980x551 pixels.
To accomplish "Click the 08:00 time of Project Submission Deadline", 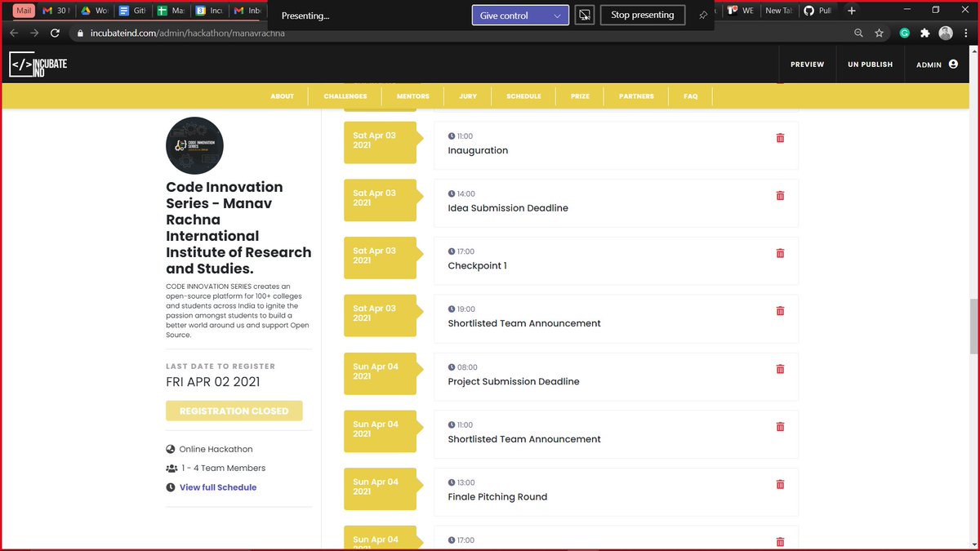I will point(467,367).
